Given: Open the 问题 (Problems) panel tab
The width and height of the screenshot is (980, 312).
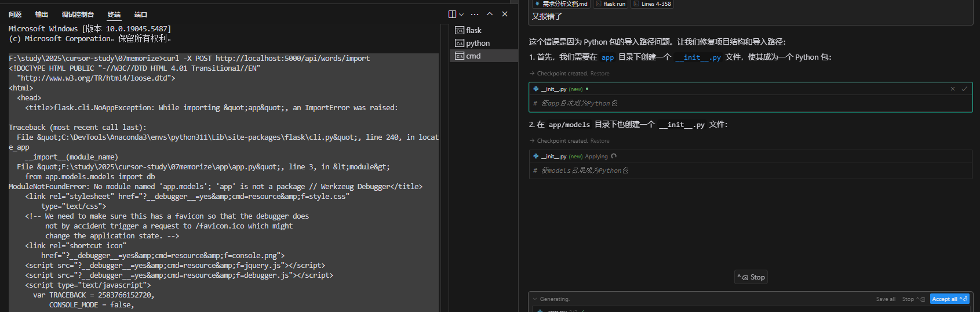Looking at the screenshot, I should (x=15, y=14).
